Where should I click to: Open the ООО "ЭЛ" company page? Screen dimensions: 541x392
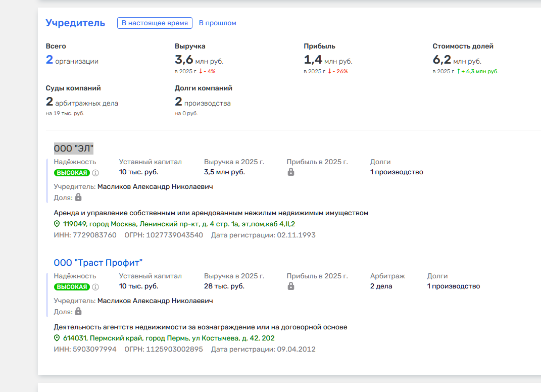click(x=74, y=148)
